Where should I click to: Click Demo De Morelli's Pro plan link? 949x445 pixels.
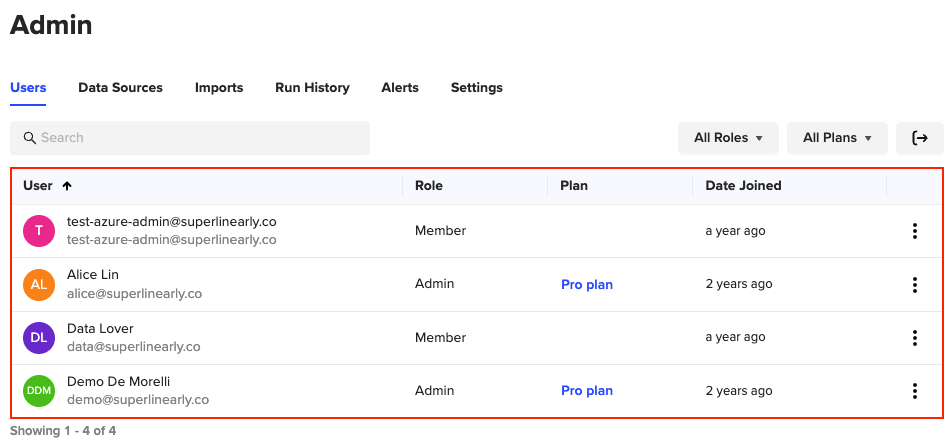(586, 391)
